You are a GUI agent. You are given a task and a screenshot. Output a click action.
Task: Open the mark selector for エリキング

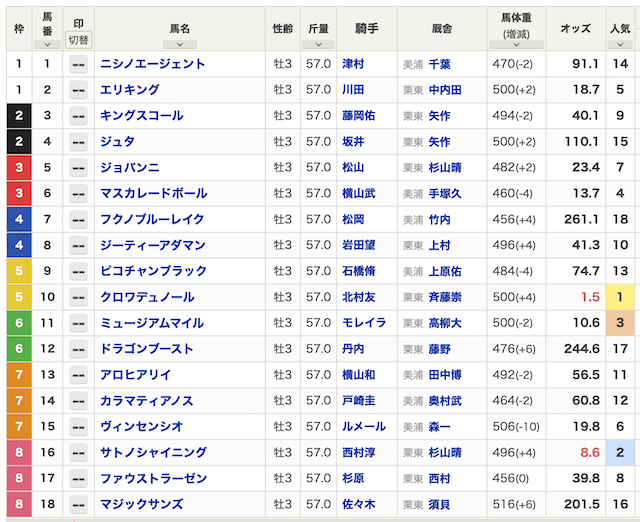[x=78, y=90]
